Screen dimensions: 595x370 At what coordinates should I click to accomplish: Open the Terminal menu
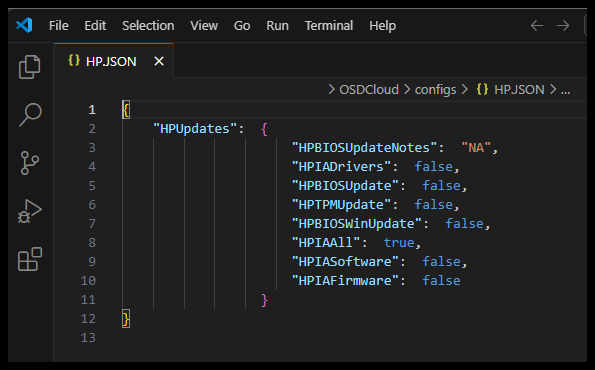[x=329, y=25]
